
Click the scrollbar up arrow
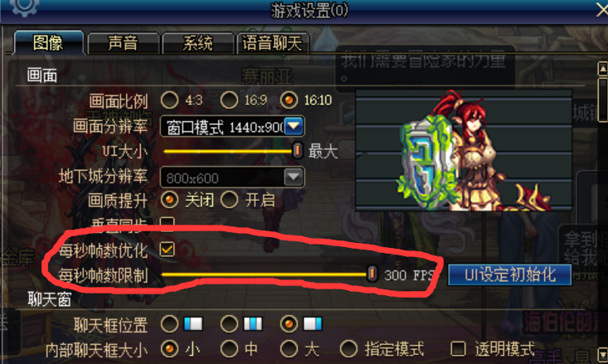coord(602,69)
